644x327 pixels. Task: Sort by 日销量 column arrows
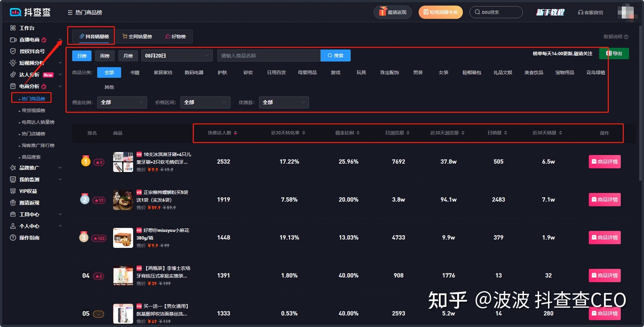(x=505, y=133)
